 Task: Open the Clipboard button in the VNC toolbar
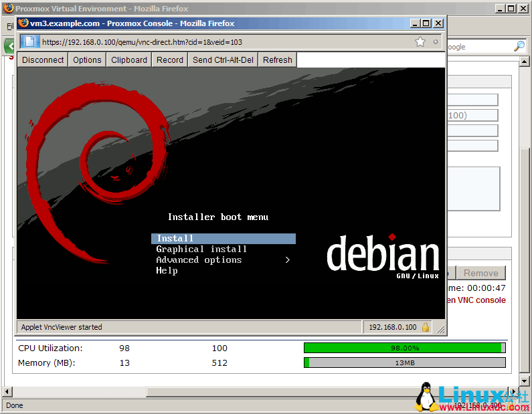click(x=129, y=60)
